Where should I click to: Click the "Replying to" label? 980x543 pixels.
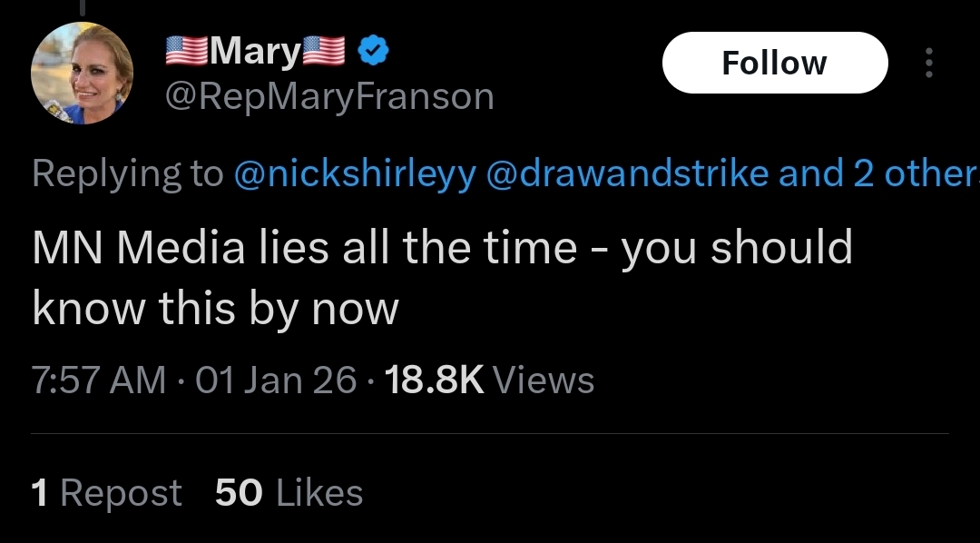[127, 173]
